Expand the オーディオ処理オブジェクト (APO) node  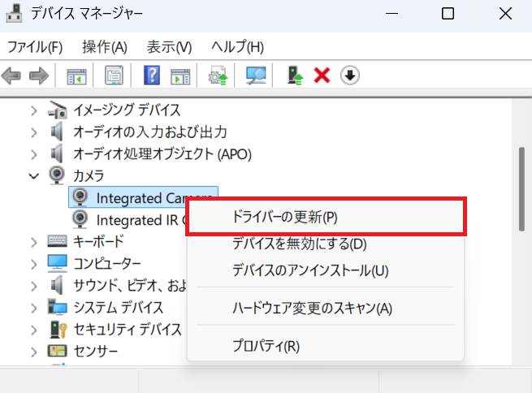pos(33,154)
